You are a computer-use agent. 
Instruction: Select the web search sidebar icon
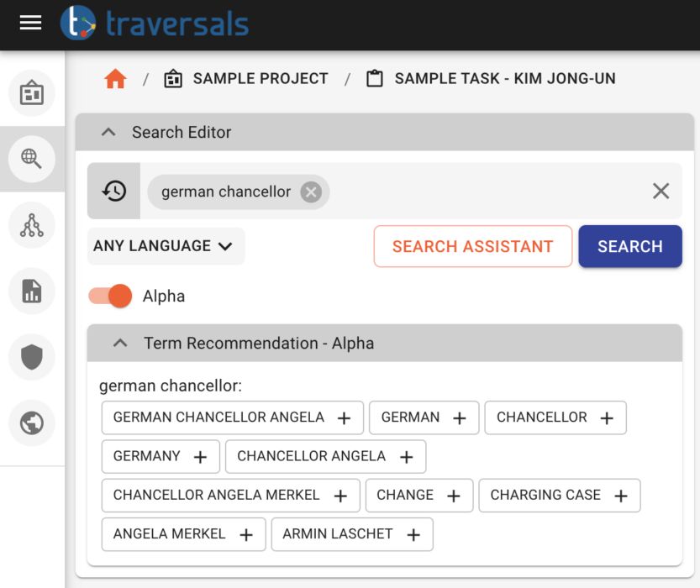pyautogui.click(x=32, y=159)
